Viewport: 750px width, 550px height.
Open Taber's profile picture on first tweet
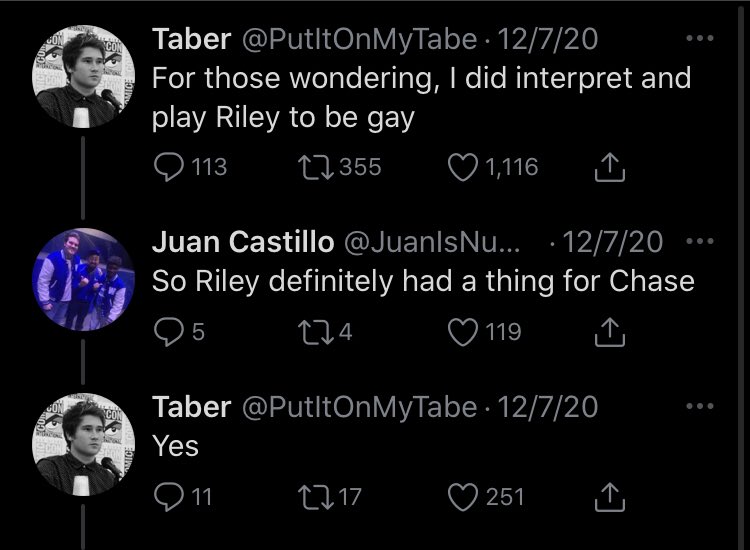(x=84, y=76)
